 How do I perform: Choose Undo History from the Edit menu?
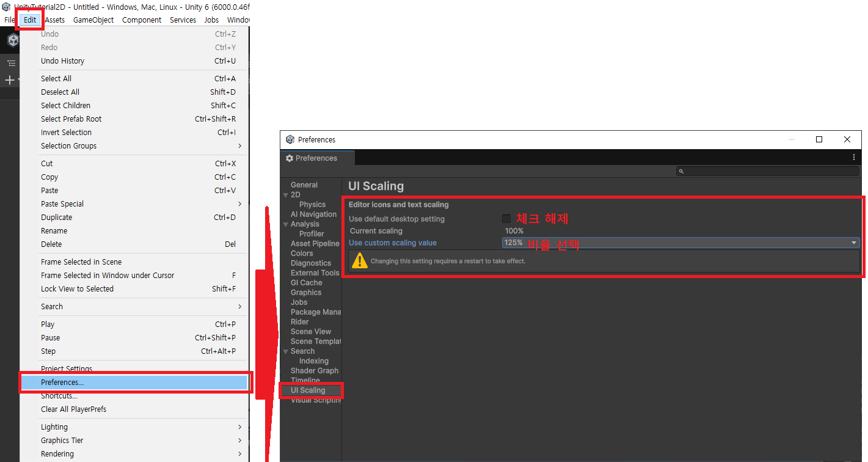click(x=134, y=61)
